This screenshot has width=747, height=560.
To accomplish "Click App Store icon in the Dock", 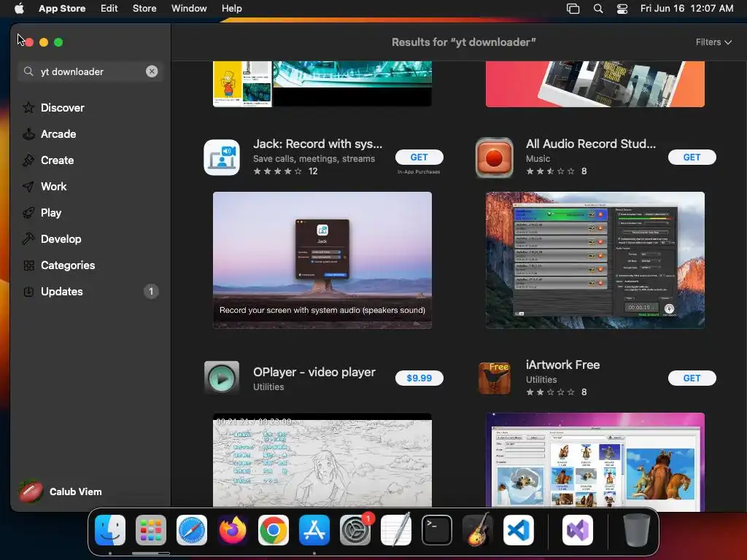I will click(314, 530).
